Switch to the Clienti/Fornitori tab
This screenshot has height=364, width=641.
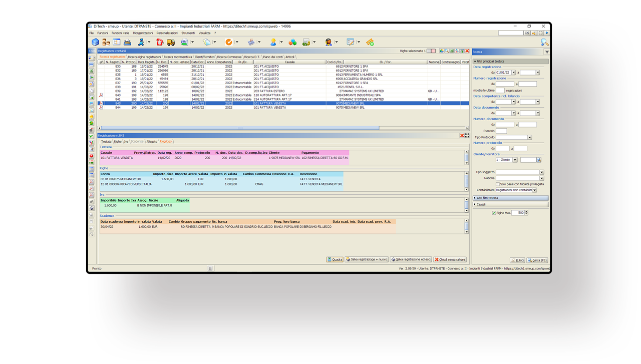[x=204, y=57]
